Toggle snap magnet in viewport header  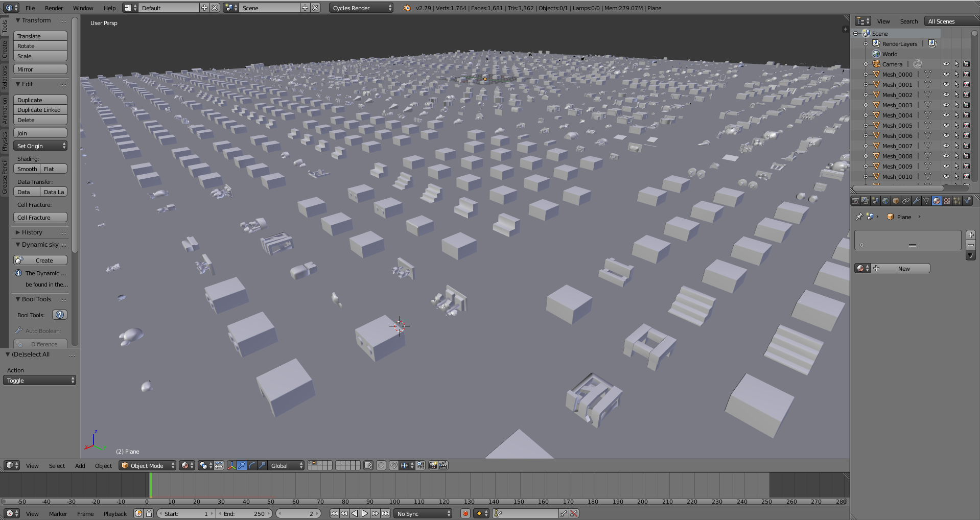(x=393, y=465)
